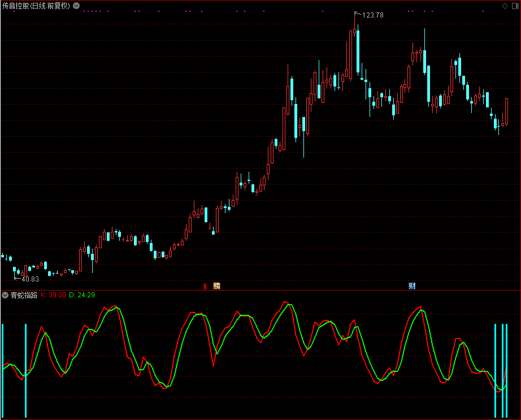Click the diamond marker icon at top right
Viewport: 521px width, 420px height.
click(x=505, y=6)
